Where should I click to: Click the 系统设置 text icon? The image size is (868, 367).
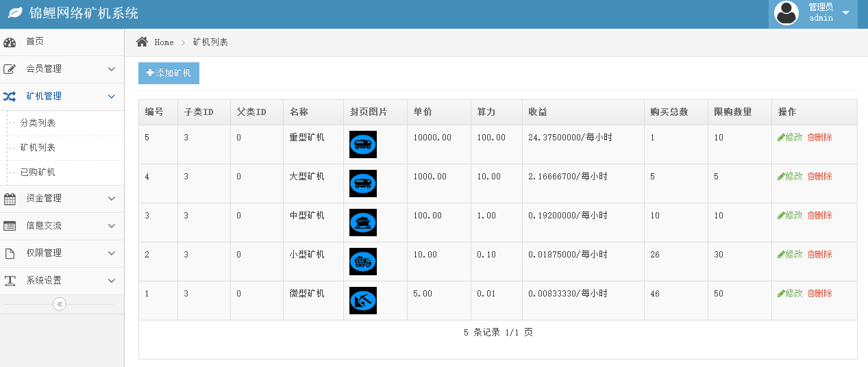(x=10, y=281)
